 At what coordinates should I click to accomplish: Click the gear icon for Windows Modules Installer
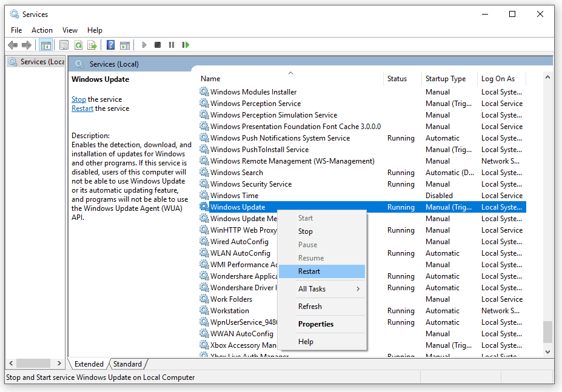[204, 91]
